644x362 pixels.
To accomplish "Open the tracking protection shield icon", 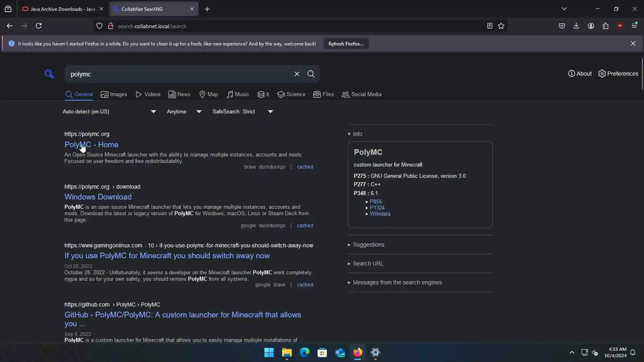I will (x=99, y=26).
